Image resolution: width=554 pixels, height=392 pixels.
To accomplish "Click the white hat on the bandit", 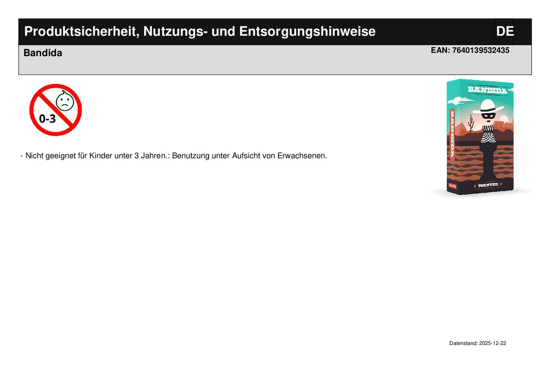I will point(488,106).
